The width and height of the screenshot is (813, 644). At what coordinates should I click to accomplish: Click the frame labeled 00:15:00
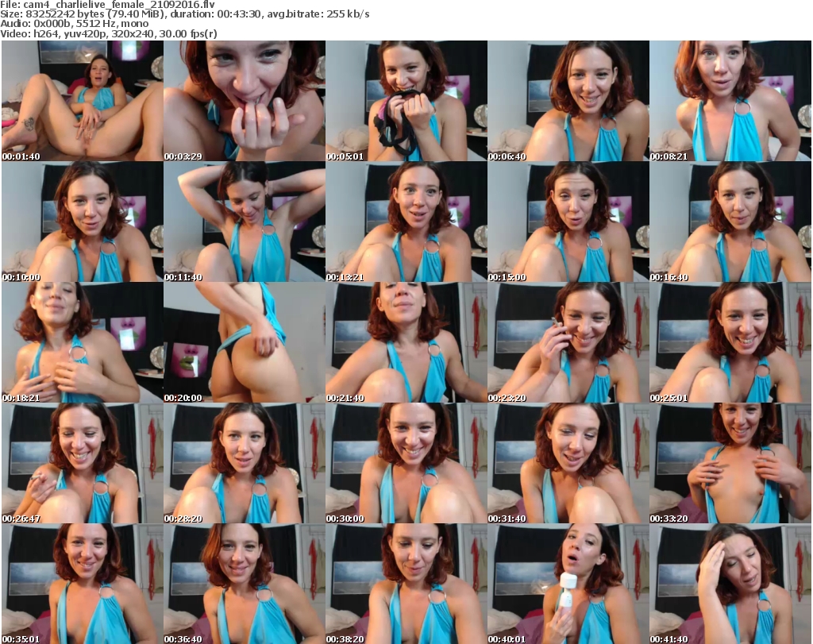pos(568,222)
